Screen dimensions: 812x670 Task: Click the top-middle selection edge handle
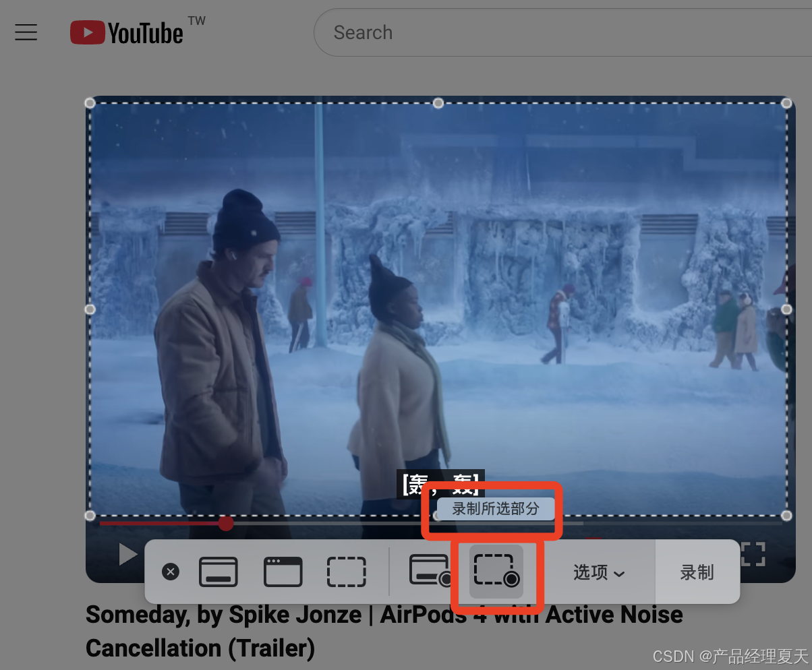coord(438,103)
